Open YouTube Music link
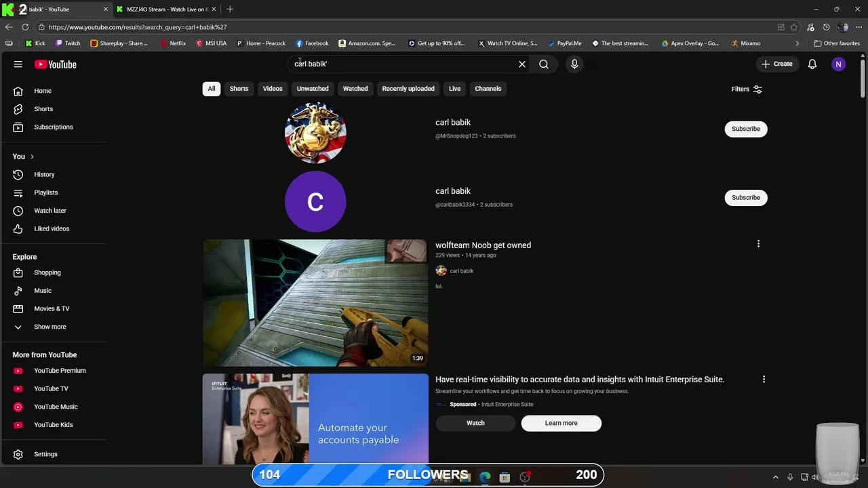The image size is (868, 488). click(x=54, y=407)
